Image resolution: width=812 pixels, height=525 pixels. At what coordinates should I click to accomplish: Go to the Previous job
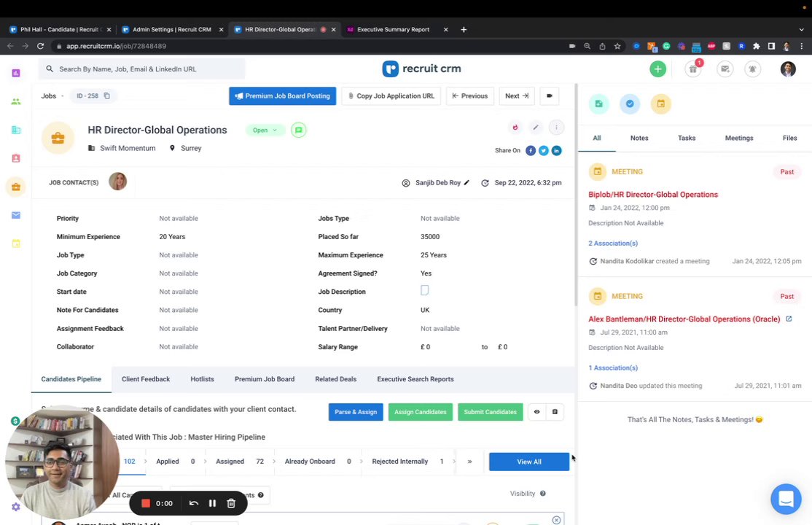coord(469,96)
